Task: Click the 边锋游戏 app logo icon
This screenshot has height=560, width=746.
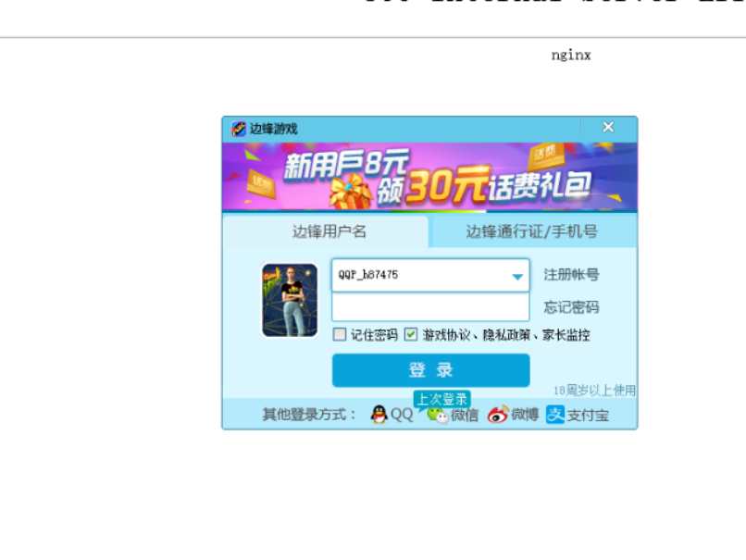Action: click(x=239, y=129)
